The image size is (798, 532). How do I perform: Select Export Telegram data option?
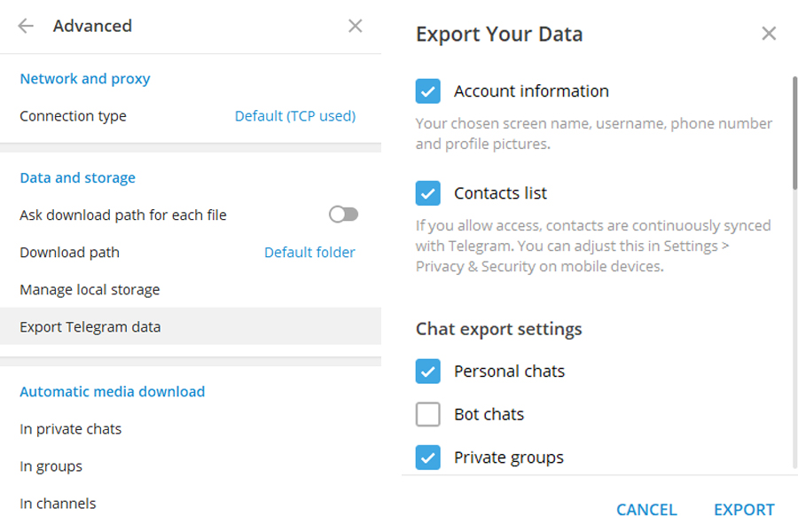pyautogui.click(x=90, y=327)
